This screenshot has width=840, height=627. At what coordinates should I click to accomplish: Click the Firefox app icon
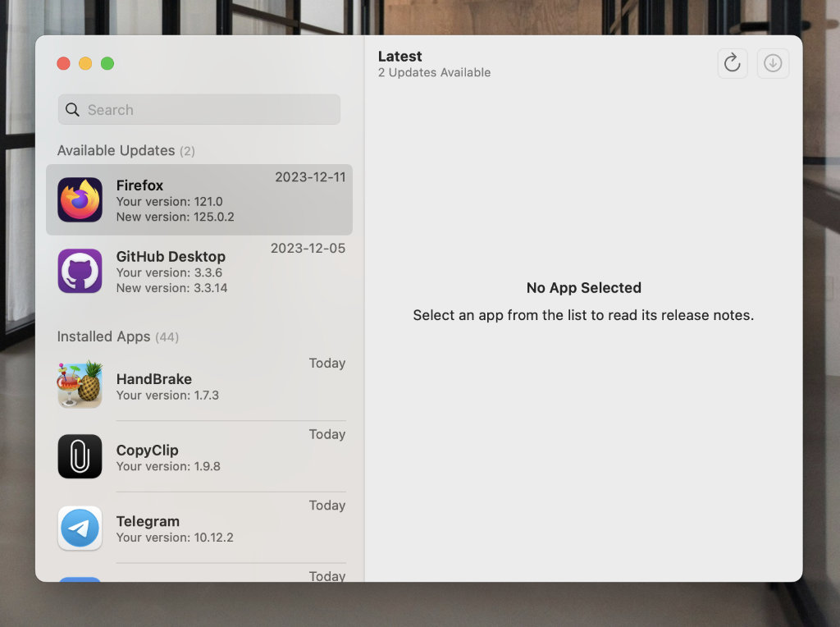80,200
